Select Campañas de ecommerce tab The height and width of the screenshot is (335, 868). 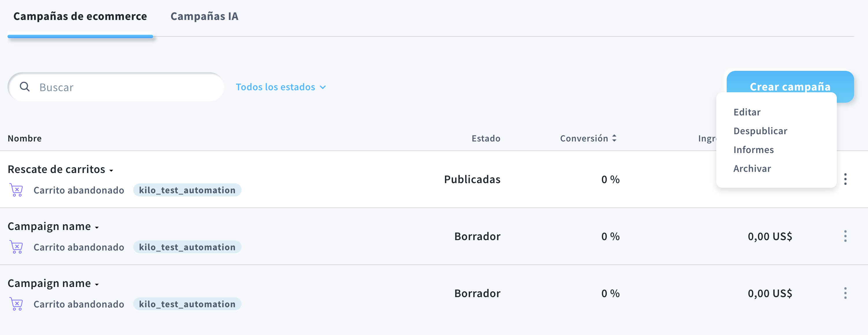coord(80,16)
